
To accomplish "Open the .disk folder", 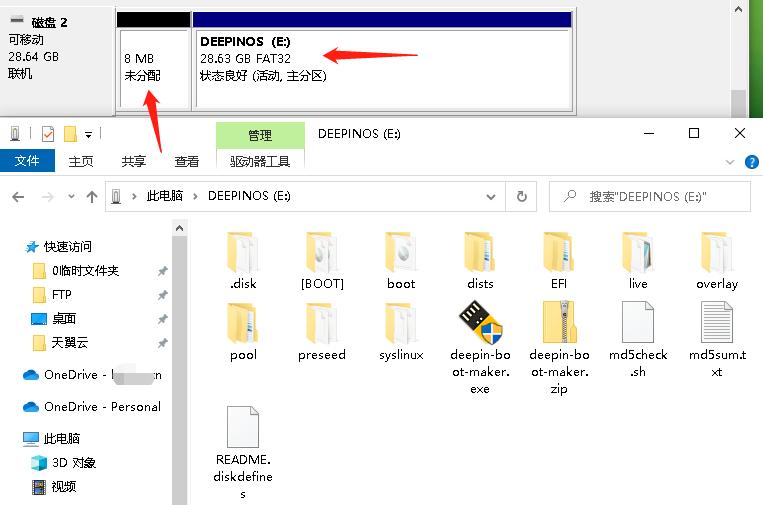I will point(243,261).
